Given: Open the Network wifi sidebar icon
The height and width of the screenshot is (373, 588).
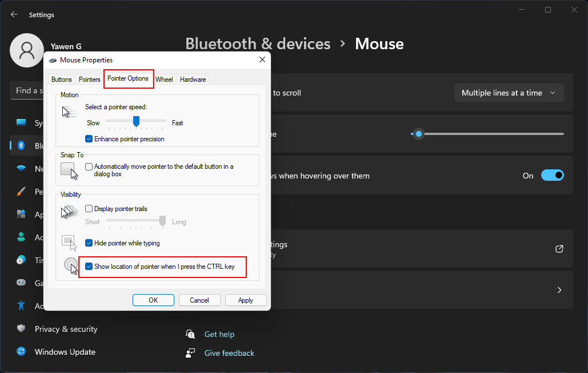Looking at the screenshot, I should click(21, 169).
